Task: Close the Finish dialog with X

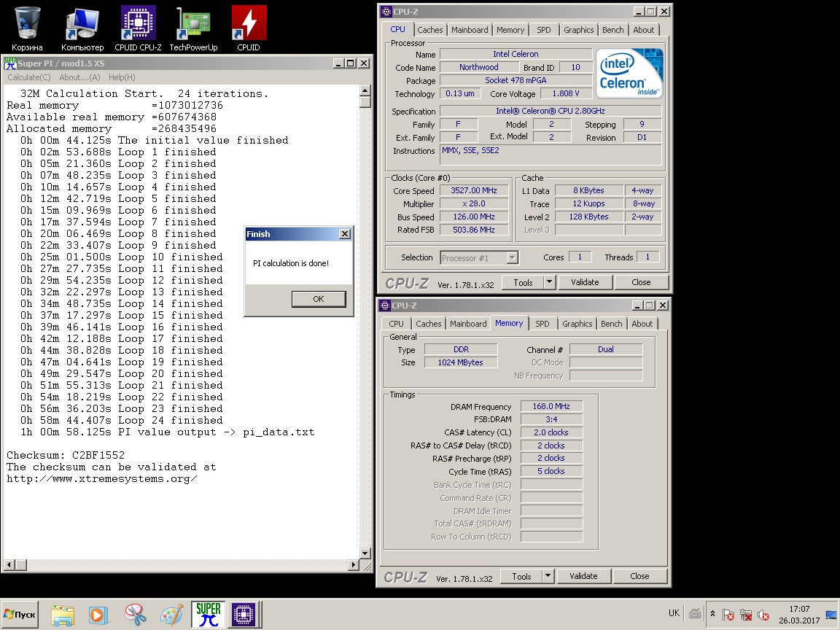Action: [345, 234]
